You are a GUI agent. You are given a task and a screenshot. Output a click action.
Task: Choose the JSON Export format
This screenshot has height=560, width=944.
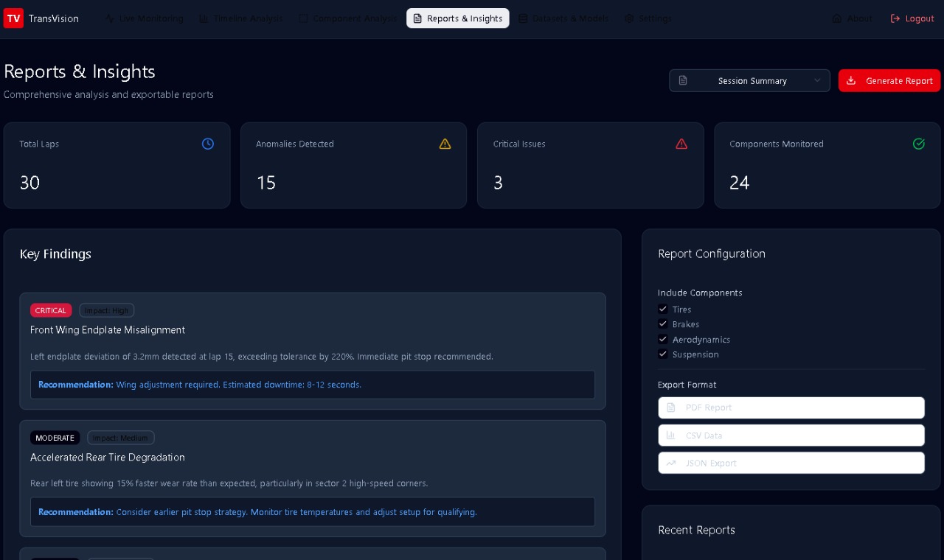click(x=791, y=463)
